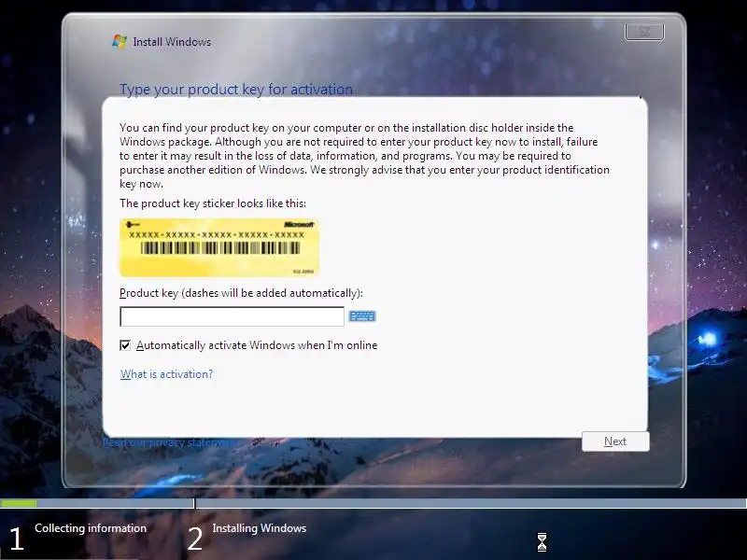Open the 'What is activation?' link
The height and width of the screenshot is (560, 747).
pos(166,374)
